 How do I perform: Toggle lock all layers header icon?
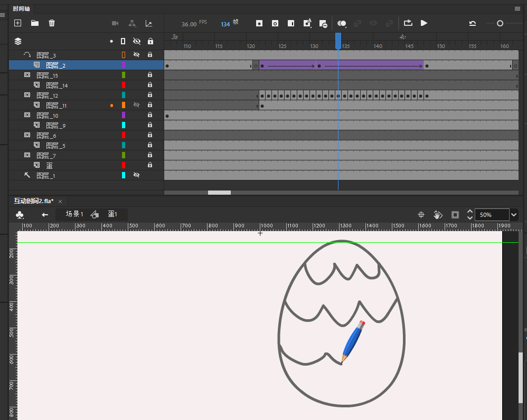tap(150, 41)
